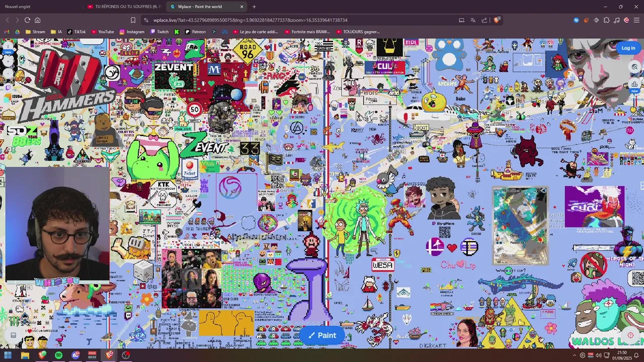The image size is (644, 362).
Task: Click the green K bookmark icon
Action: coord(177,32)
